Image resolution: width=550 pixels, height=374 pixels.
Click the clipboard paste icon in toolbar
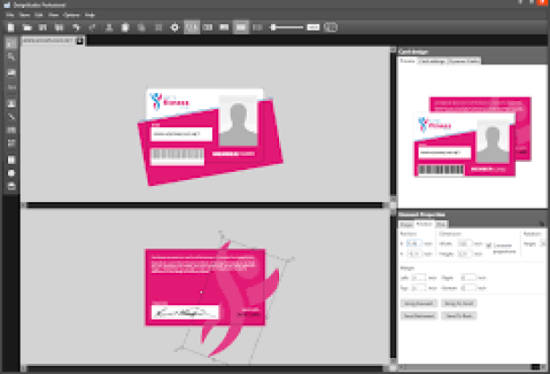click(x=125, y=27)
